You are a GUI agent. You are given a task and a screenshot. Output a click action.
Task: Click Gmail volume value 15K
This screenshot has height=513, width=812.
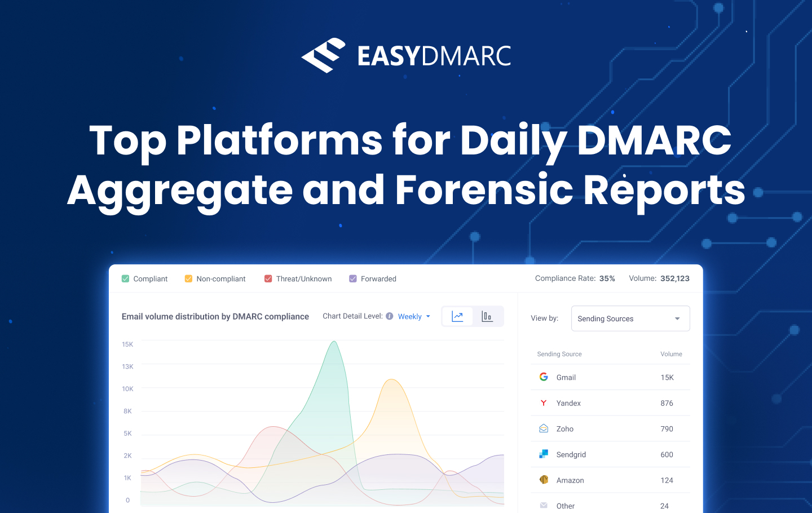point(667,378)
